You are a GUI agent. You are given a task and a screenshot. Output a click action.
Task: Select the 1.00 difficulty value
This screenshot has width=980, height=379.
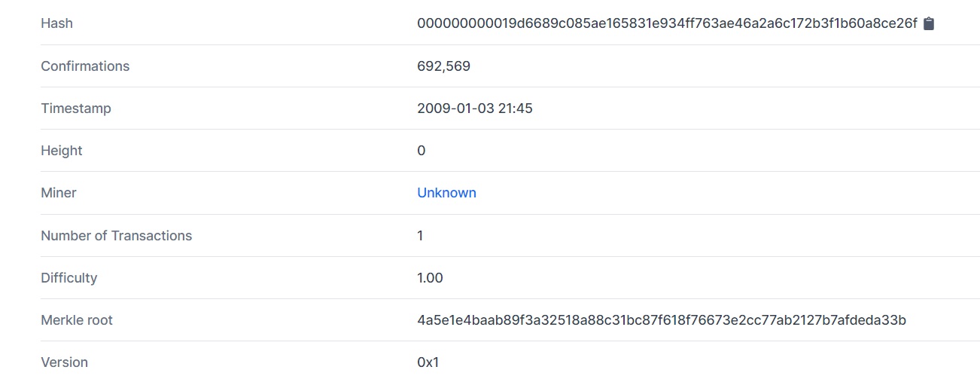[430, 278]
